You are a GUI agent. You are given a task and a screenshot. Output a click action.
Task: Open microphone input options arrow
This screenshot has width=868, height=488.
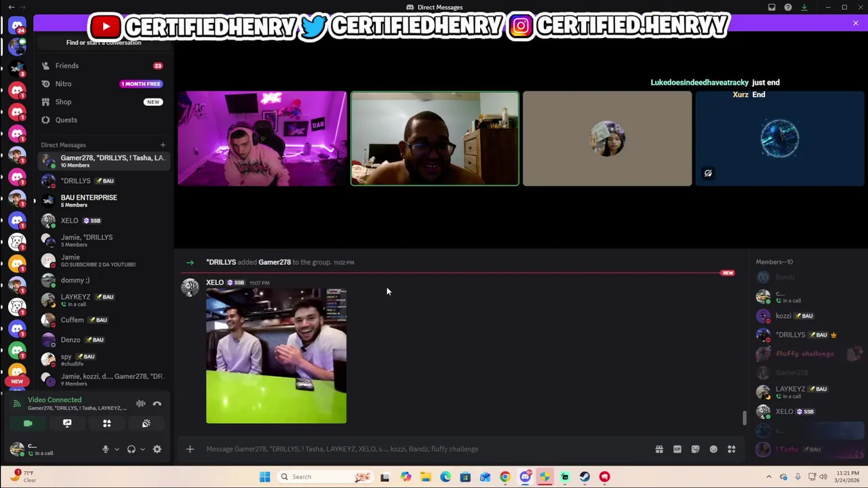tap(117, 449)
